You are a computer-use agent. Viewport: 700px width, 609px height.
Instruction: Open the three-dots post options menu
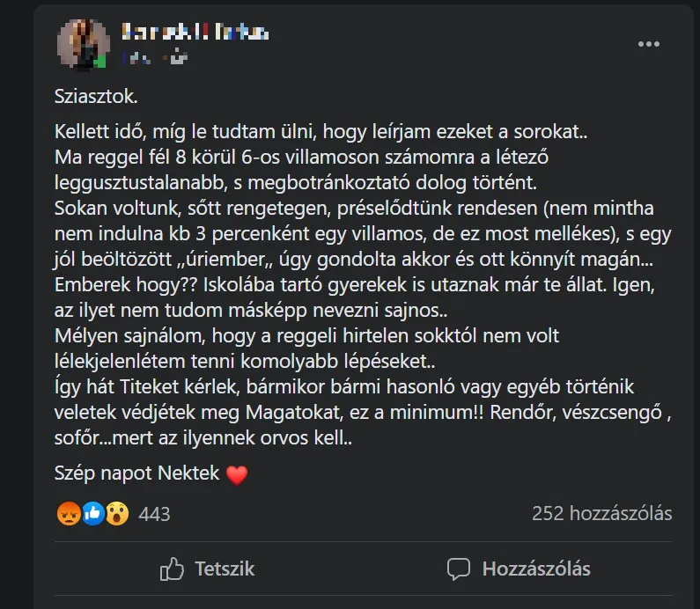tap(648, 44)
